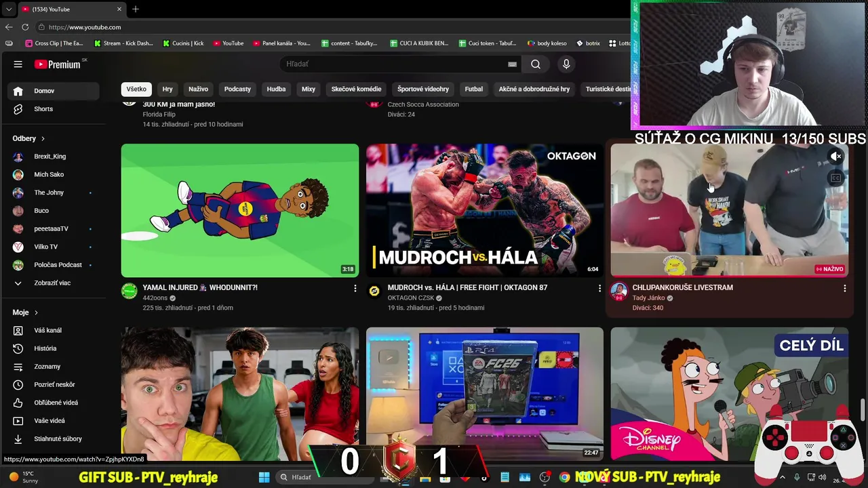Open the Yamal cartoon video thumbnail
The image size is (868, 488).
click(240, 210)
